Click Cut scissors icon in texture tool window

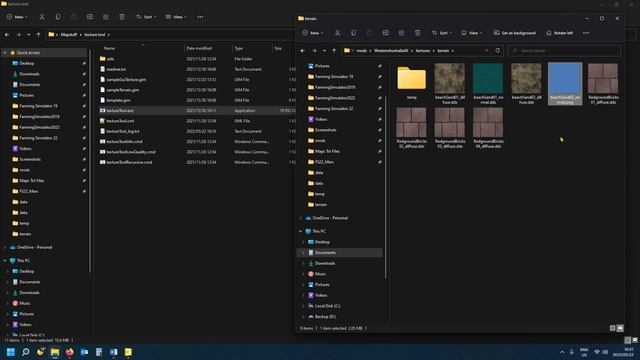point(42,17)
